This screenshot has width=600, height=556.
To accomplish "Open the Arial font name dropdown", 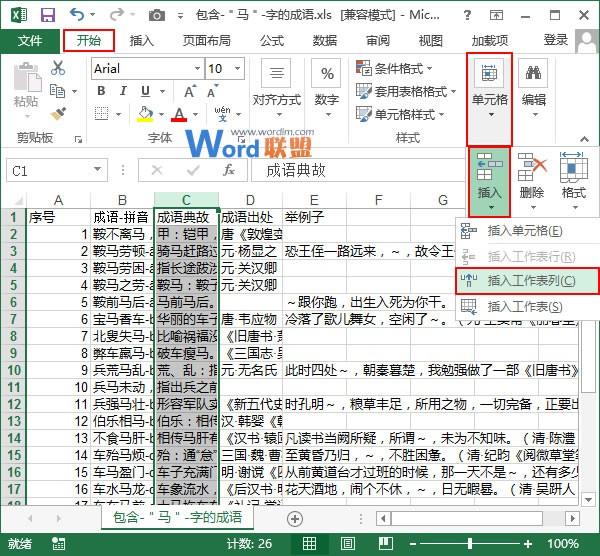I will click(x=197, y=68).
